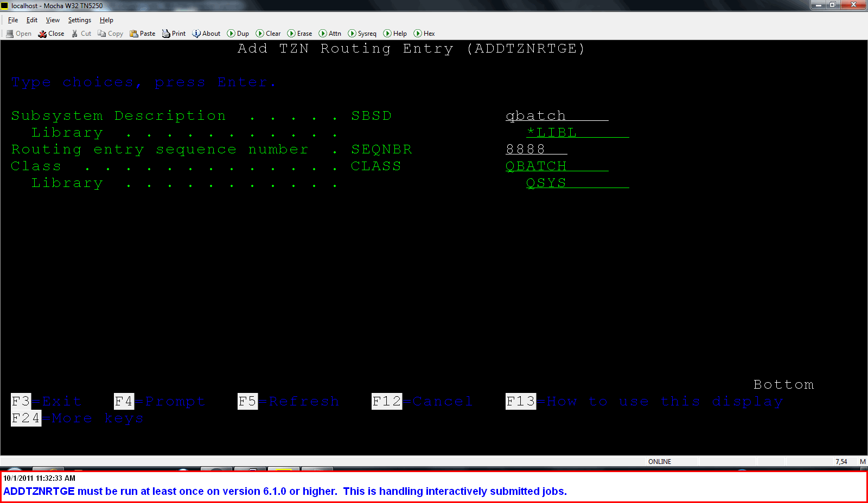868x503 pixels.
Task: Click the Clear screen icon
Action: tap(268, 33)
